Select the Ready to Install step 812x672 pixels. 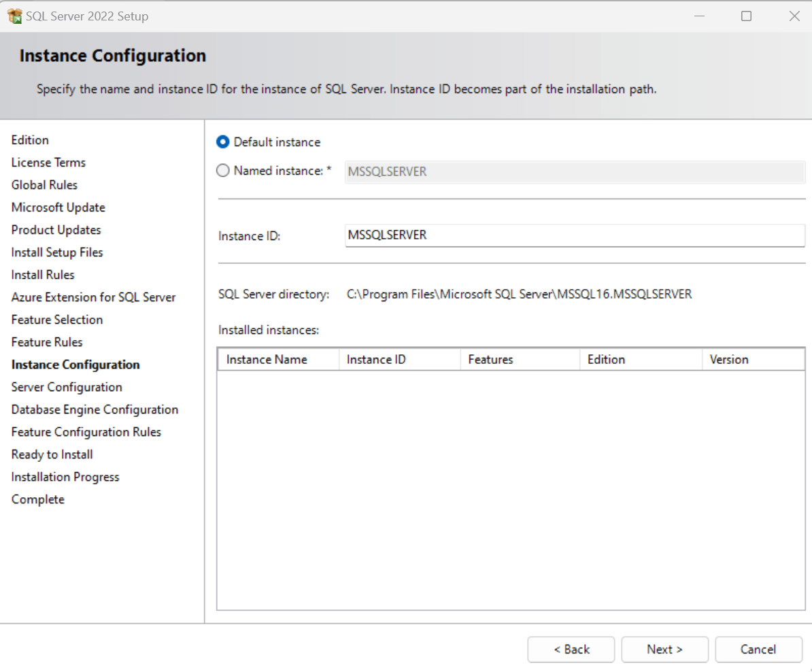[x=52, y=454]
